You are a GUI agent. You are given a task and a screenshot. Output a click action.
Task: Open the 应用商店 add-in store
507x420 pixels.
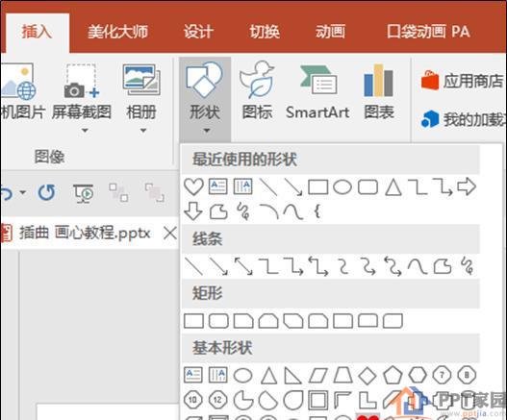click(463, 81)
